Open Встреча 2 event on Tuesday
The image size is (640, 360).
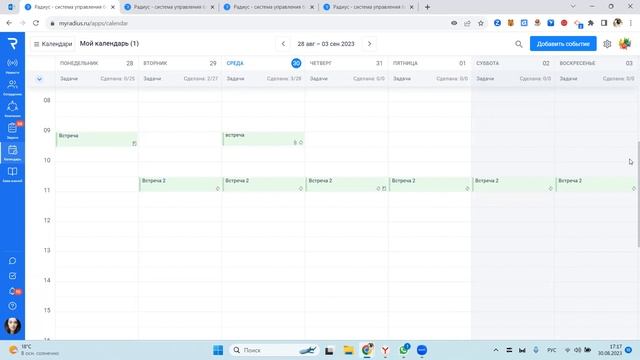180,184
